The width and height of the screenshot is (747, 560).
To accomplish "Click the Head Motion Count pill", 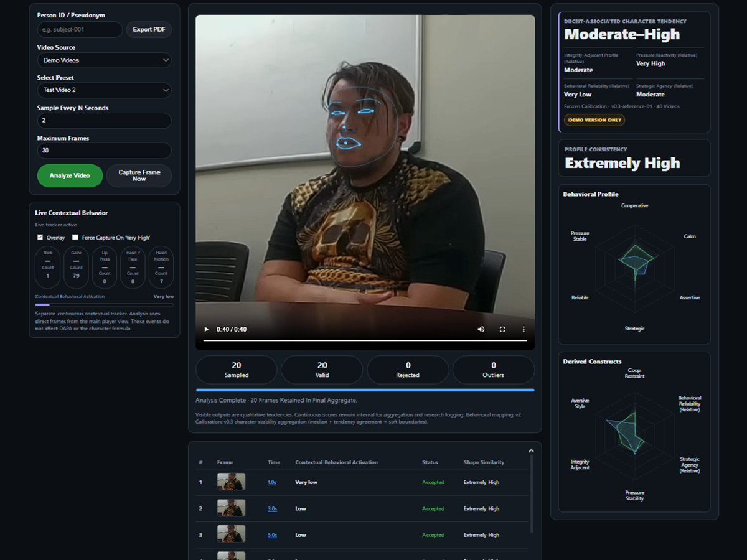I will point(161,268).
